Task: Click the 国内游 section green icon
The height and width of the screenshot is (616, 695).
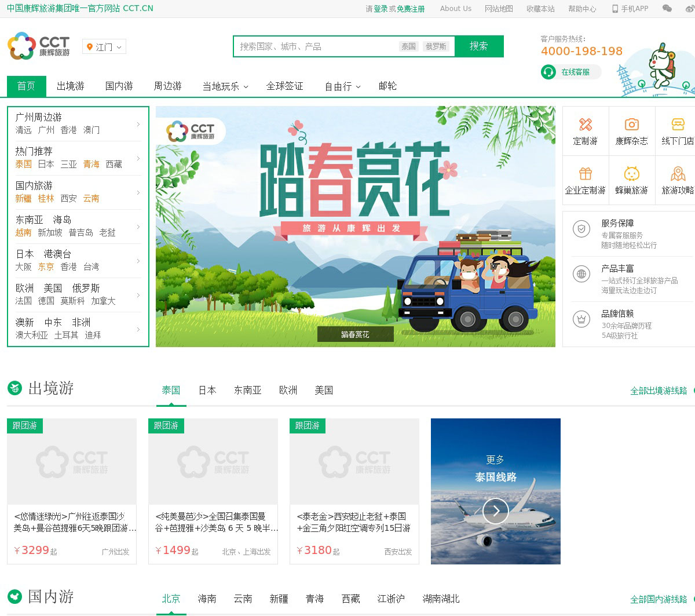Action: click(x=14, y=596)
